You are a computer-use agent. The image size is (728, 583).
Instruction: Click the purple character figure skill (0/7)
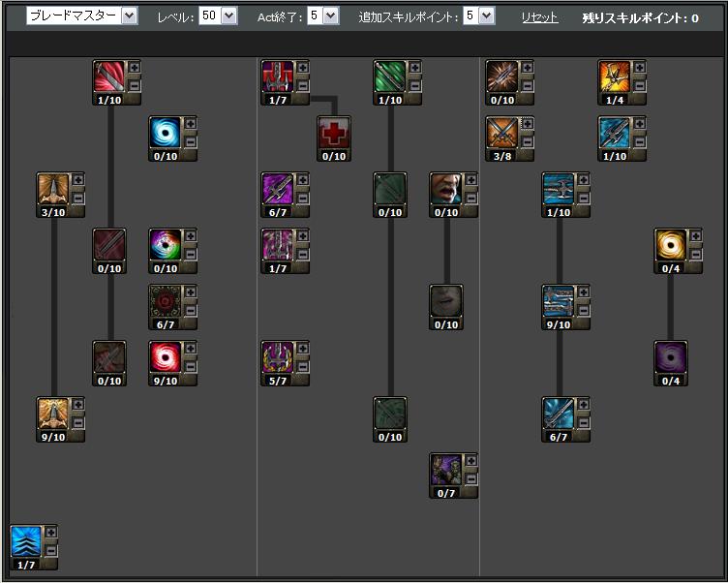point(446,470)
